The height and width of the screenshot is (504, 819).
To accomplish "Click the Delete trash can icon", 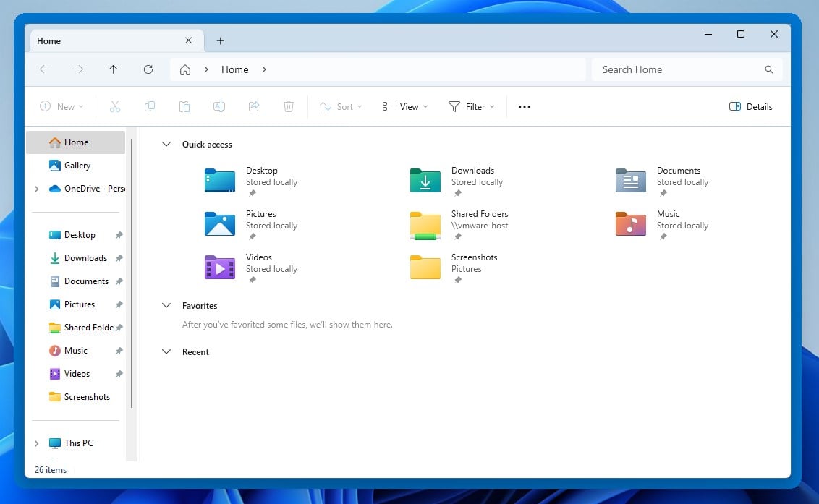I will click(x=289, y=106).
